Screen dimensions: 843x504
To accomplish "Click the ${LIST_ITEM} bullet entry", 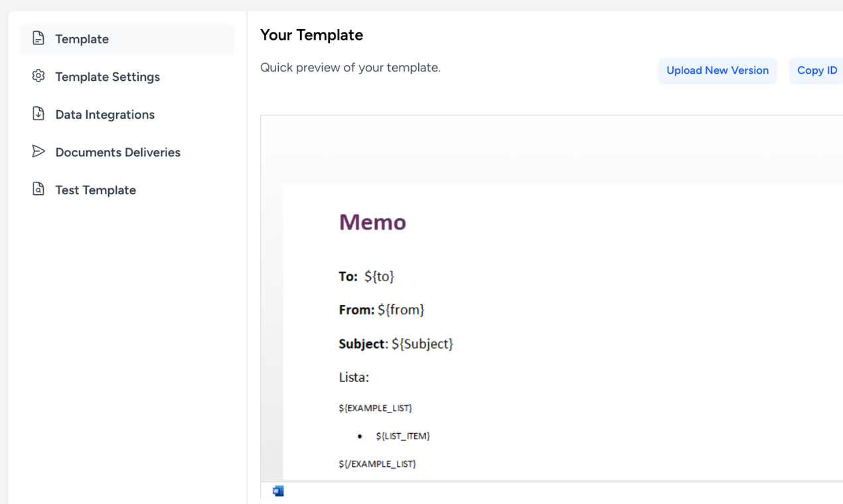I will pos(403,436).
